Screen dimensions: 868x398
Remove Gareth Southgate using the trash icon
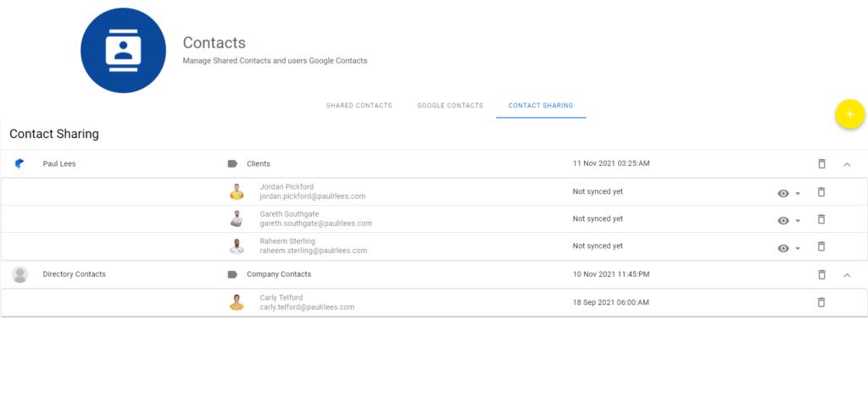point(821,218)
